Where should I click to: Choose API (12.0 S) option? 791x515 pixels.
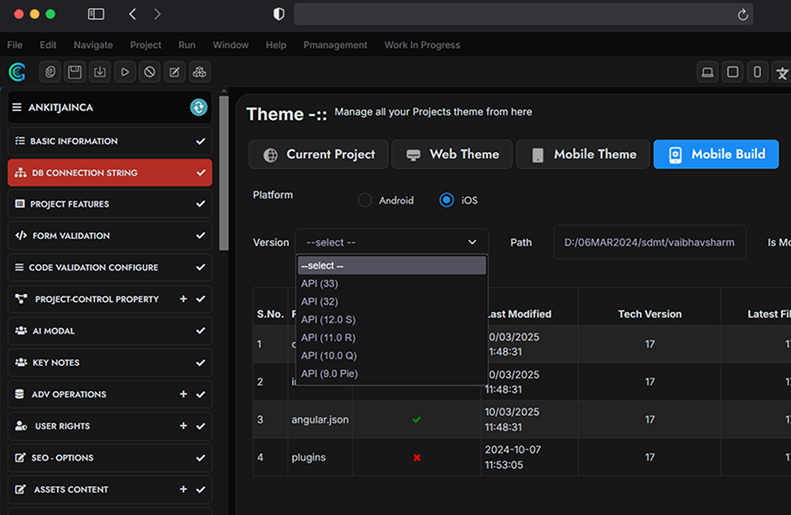(x=391, y=320)
